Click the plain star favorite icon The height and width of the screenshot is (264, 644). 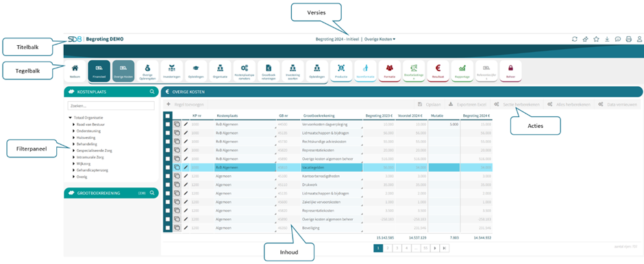pyautogui.click(x=596, y=39)
